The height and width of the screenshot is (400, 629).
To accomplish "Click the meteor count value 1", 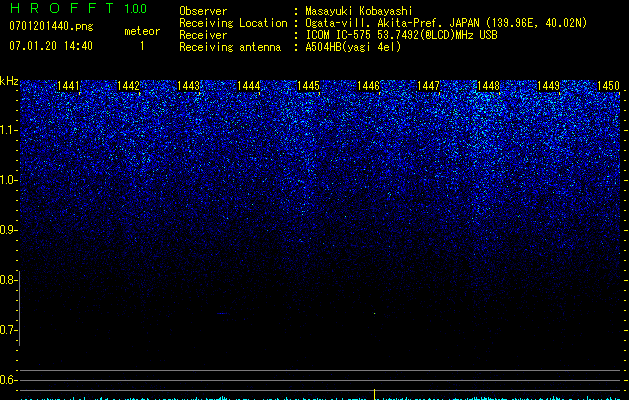I will pos(142,46).
